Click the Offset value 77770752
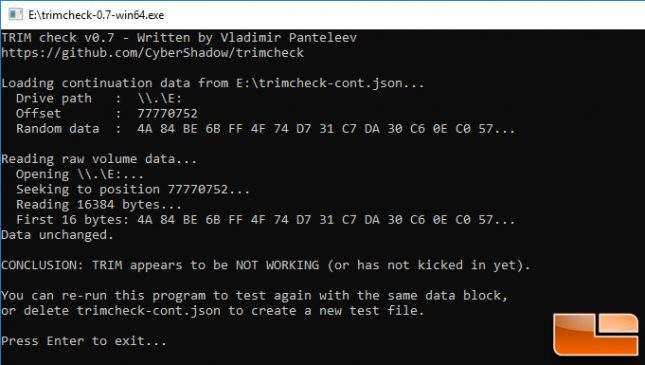This screenshot has height=365, width=645. click(x=167, y=114)
